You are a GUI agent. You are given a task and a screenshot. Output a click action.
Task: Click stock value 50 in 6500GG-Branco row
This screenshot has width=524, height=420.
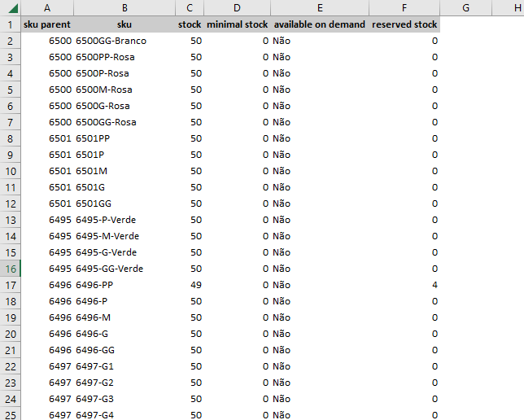[190, 41]
